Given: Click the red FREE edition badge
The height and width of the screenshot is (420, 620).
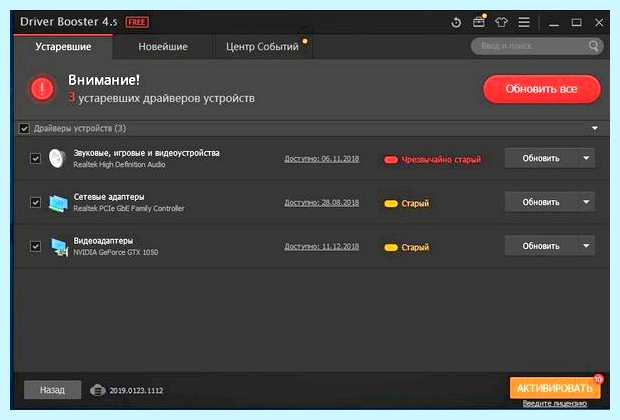Looking at the screenshot, I should tap(137, 22).
